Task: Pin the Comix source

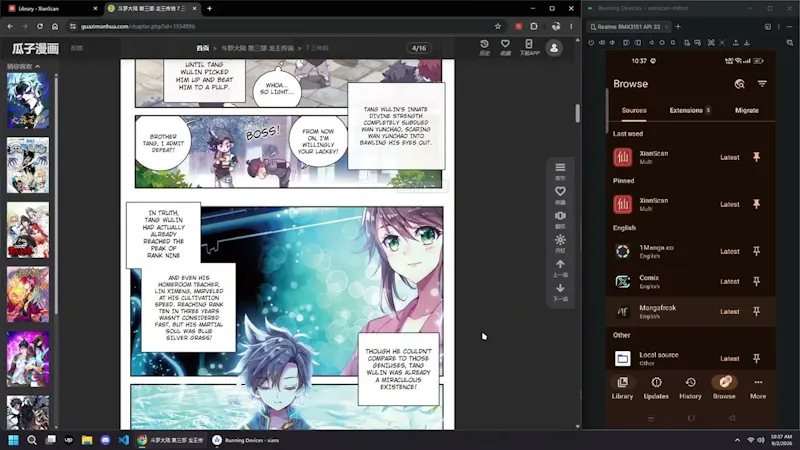Action: 757,281
